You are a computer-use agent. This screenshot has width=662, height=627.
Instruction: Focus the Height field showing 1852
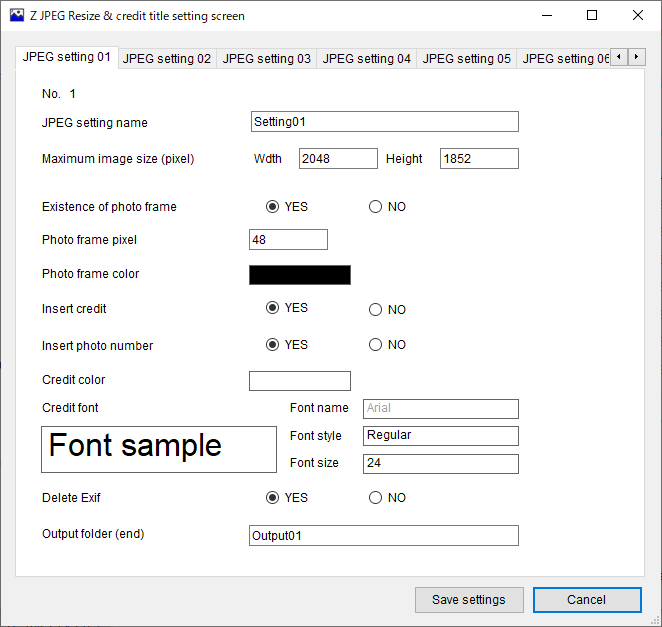(x=479, y=158)
